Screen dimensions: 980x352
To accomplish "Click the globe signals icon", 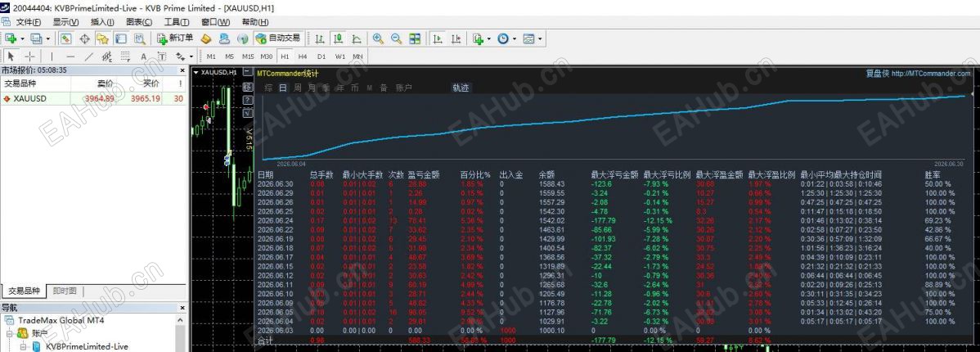I will [243, 38].
